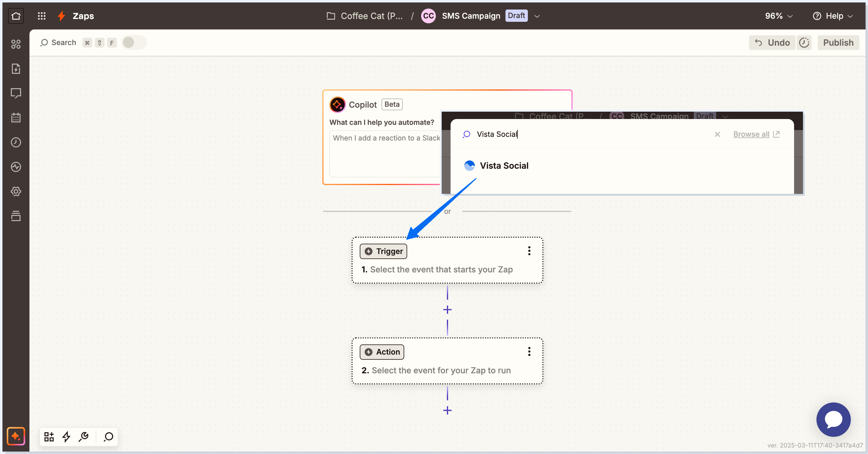
Task: Open the Help menu
Action: coord(833,16)
